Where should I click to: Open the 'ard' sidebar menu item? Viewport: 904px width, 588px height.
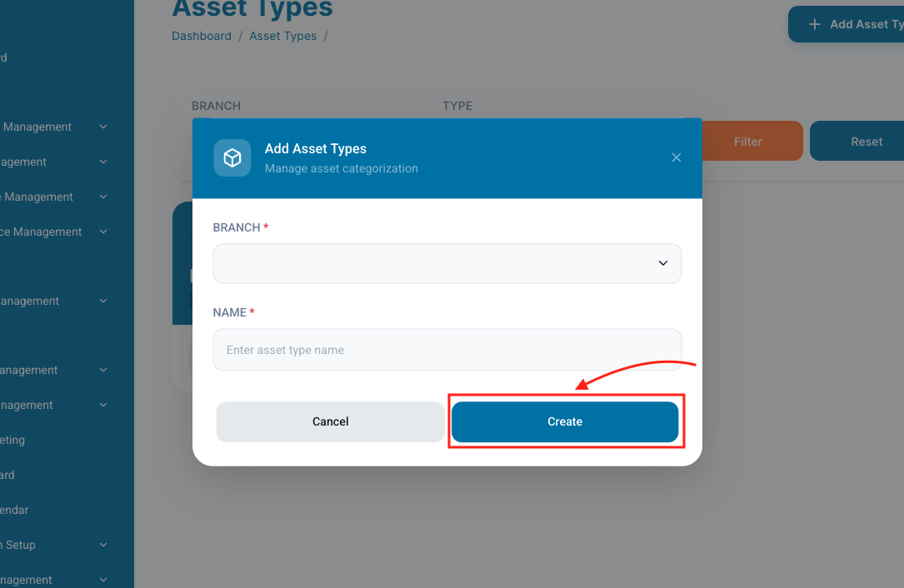[x=7, y=475]
